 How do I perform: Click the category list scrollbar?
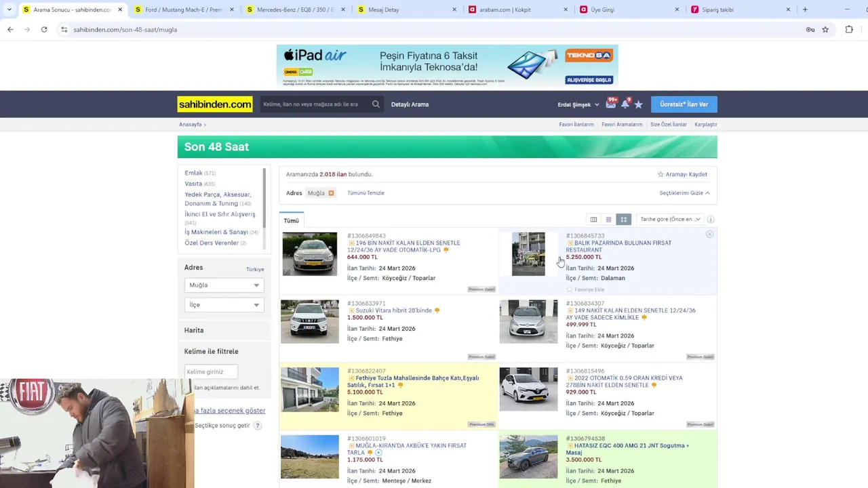click(x=264, y=199)
